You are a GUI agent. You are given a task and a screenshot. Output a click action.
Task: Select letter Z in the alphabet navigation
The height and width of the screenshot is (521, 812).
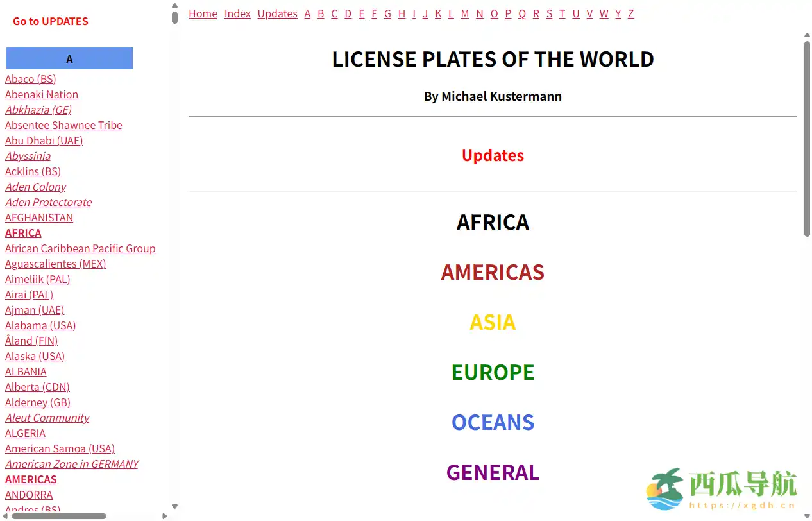[630, 13]
